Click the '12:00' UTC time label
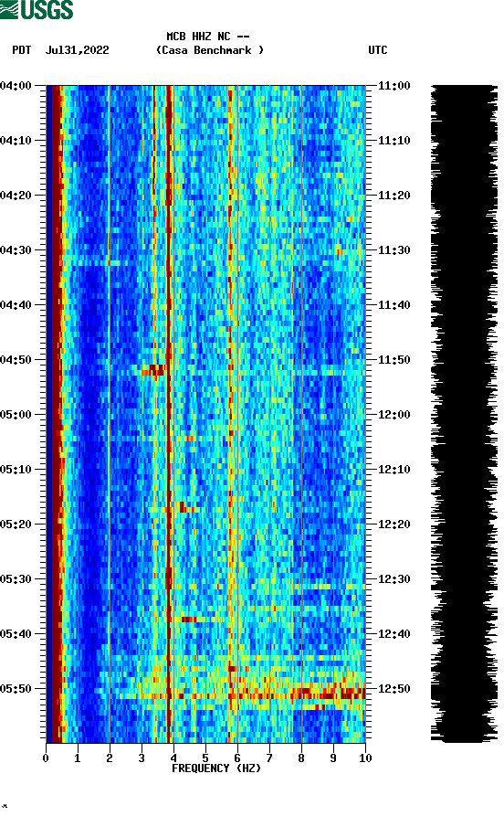 (394, 415)
